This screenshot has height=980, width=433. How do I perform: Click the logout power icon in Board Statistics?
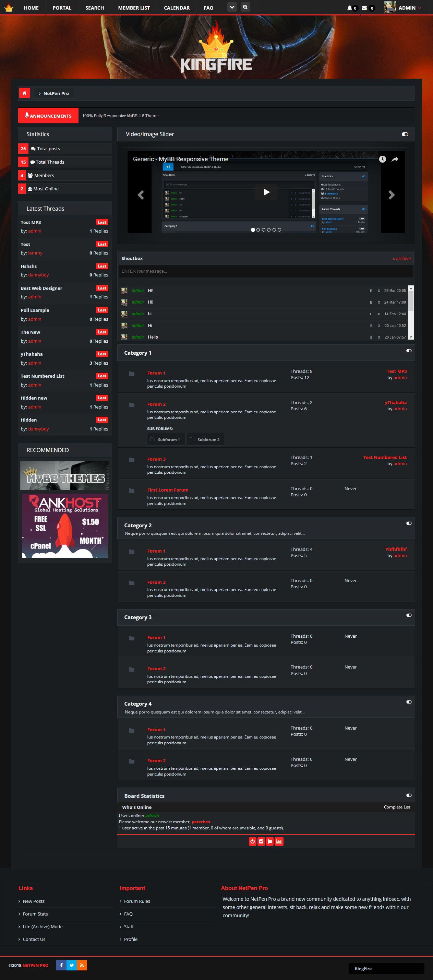coord(252,841)
